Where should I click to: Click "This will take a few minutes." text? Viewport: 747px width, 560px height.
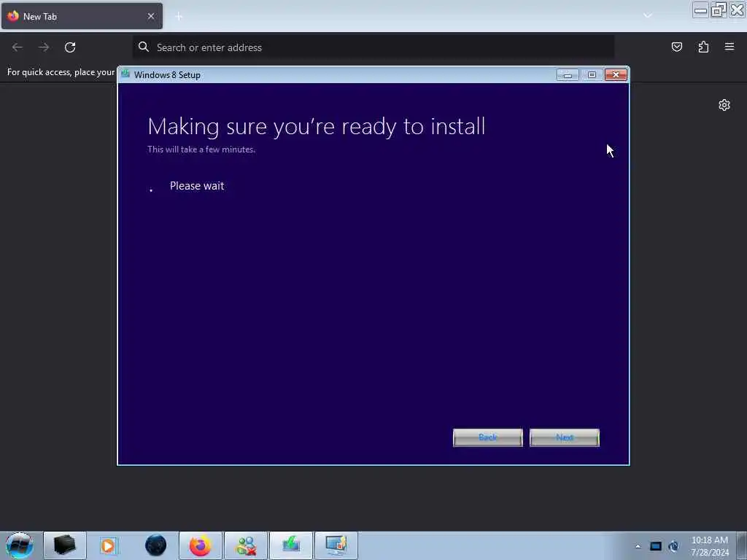[201, 149]
